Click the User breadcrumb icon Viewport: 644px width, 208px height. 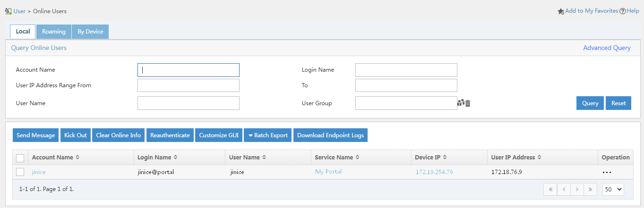(8, 11)
